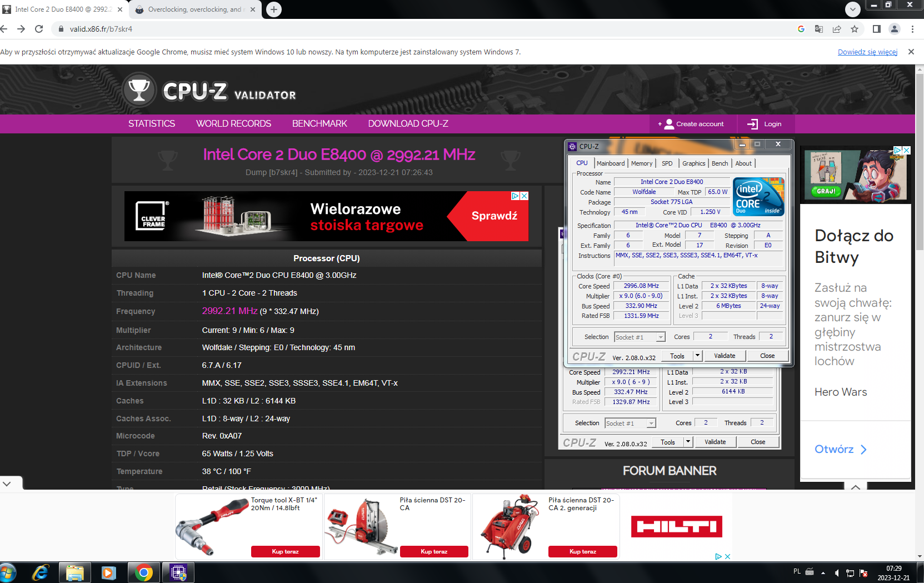Open Chrome side panel icon
The height and width of the screenshot is (583, 924).
(877, 29)
